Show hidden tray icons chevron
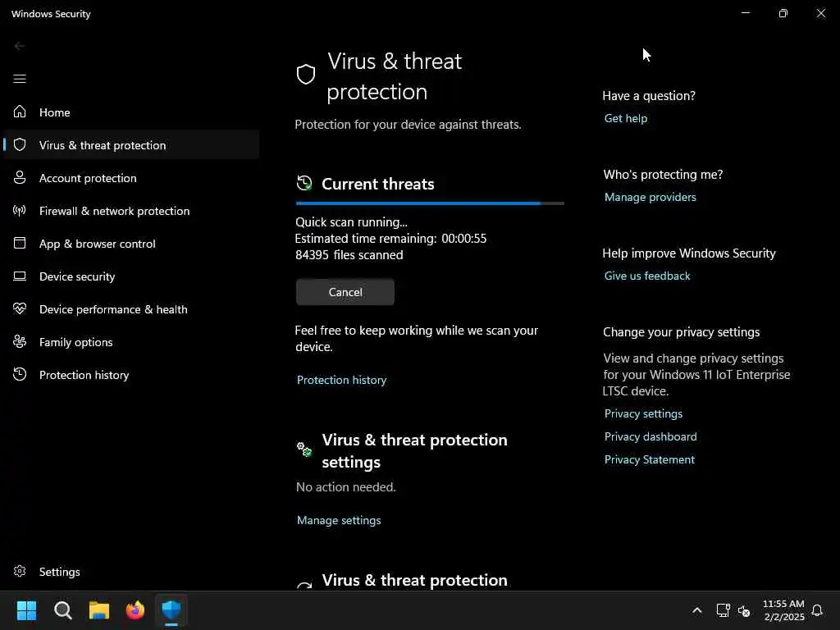 click(697, 610)
